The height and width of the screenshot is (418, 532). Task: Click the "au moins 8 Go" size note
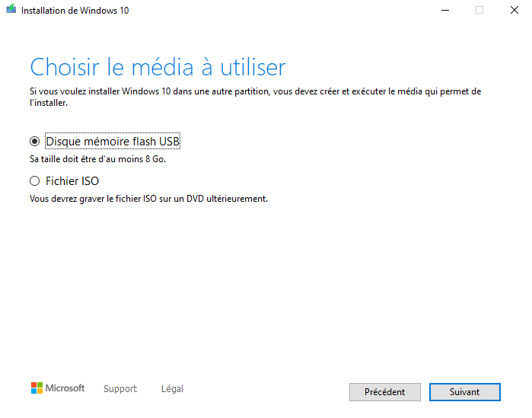97,160
